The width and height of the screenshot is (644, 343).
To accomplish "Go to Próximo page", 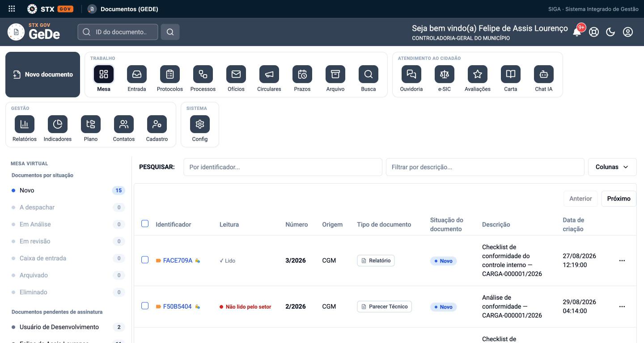I will [619, 199].
